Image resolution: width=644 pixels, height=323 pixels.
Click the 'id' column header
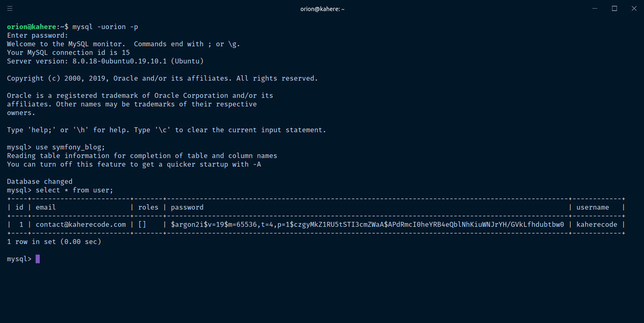coord(19,207)
